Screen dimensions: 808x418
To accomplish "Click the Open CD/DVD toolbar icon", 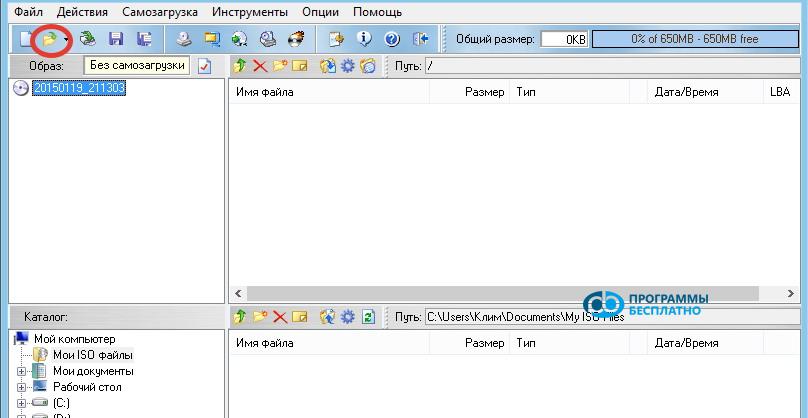I will point(88,39).
